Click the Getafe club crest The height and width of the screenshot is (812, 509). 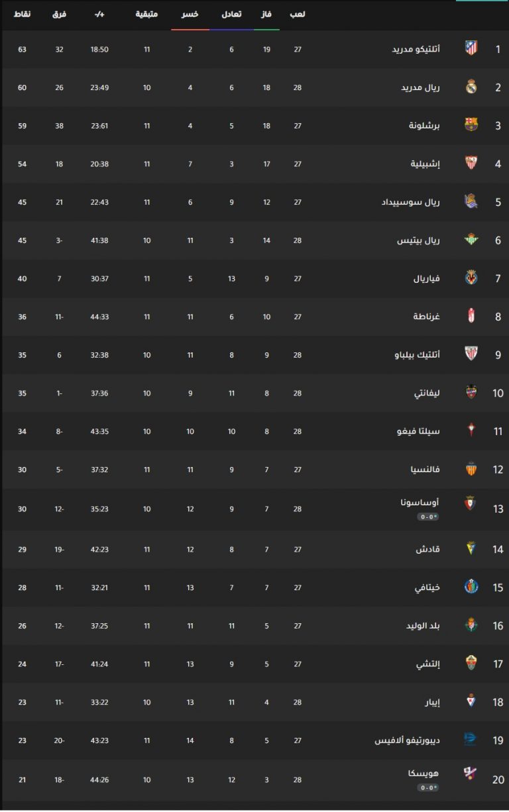[471, 587]
